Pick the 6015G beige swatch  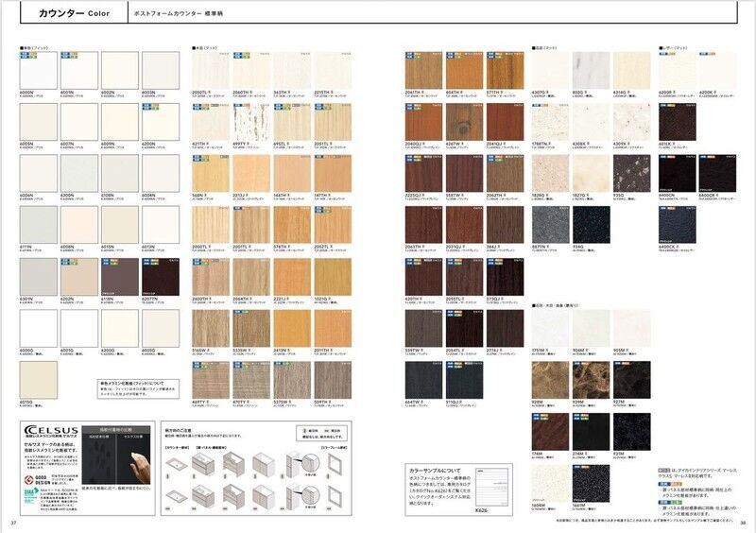coord(38,379)
